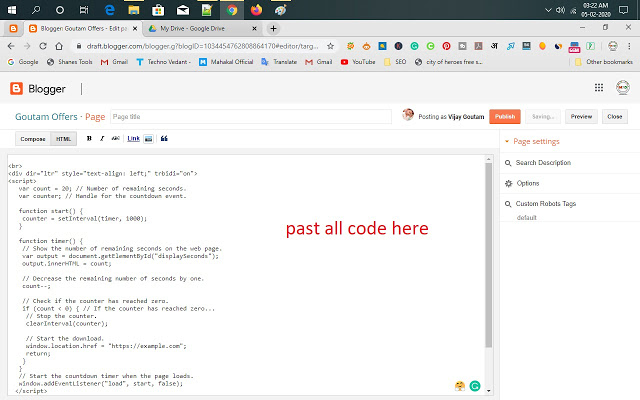Open File Explorer from taskbar
This screenshot has width=640, height=400.
pyautogui.click(x=133, y=10)
